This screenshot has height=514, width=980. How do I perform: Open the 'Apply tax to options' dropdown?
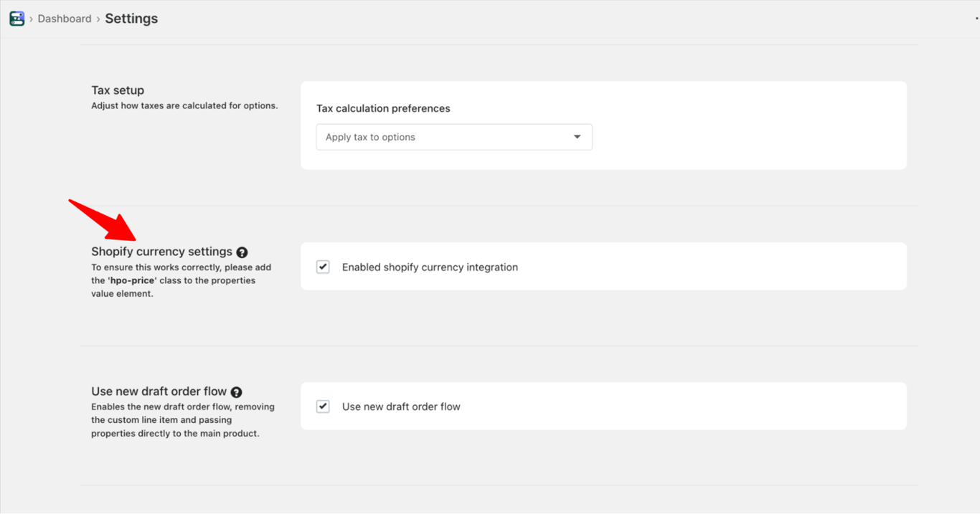click(453, 137)
